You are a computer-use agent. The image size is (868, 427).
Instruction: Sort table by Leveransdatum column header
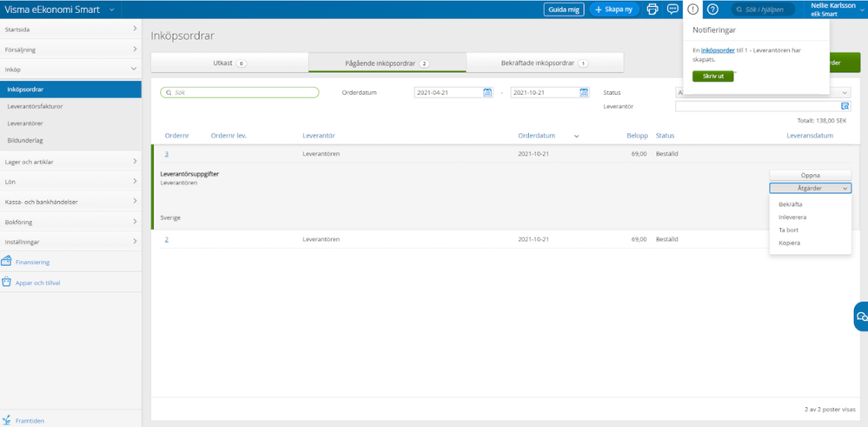pos(810,136)
